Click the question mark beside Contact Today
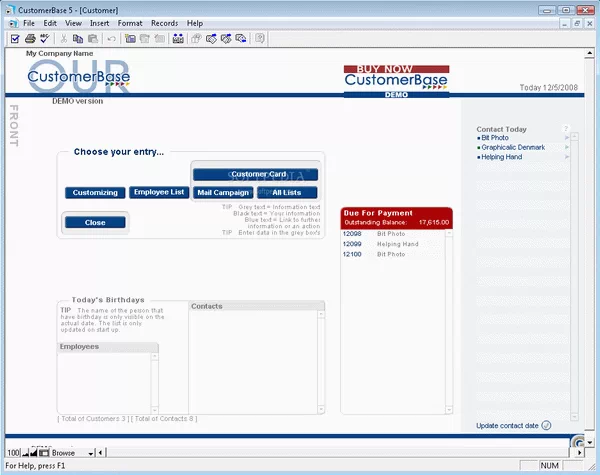 coord(566,129)
